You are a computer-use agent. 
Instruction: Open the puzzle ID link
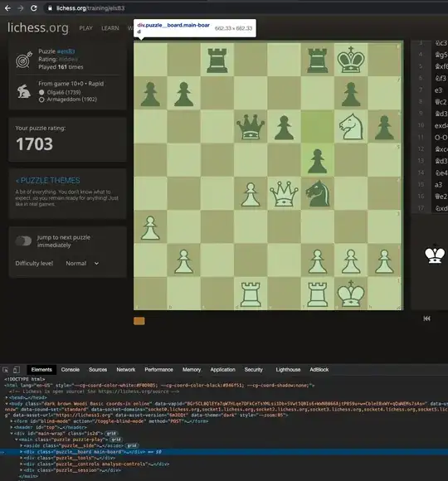point(66,51)
